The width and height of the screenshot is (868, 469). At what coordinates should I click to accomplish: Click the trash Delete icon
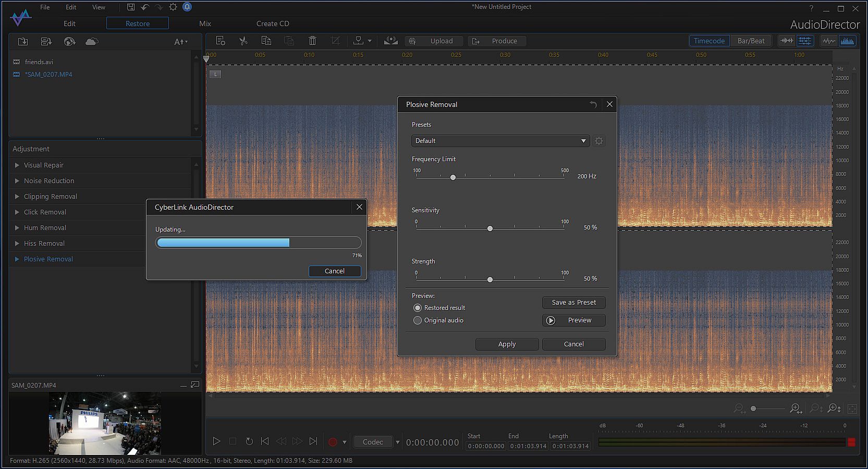pos(312,41)
